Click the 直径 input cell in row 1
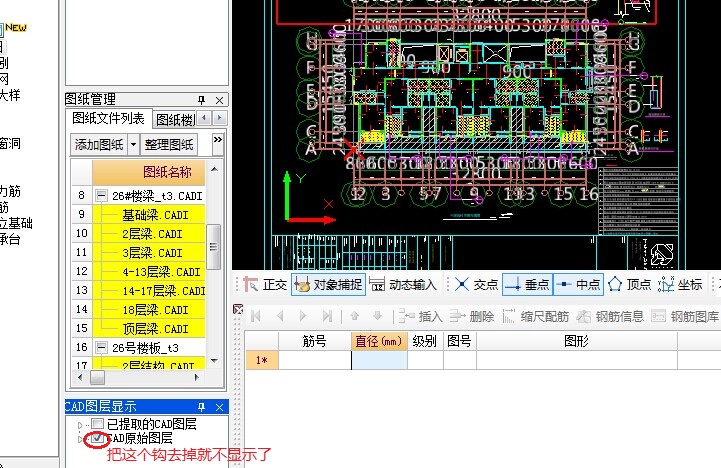The width and height of the screenshot is (721, 468). pyautogui.click(x=379, y=360)
